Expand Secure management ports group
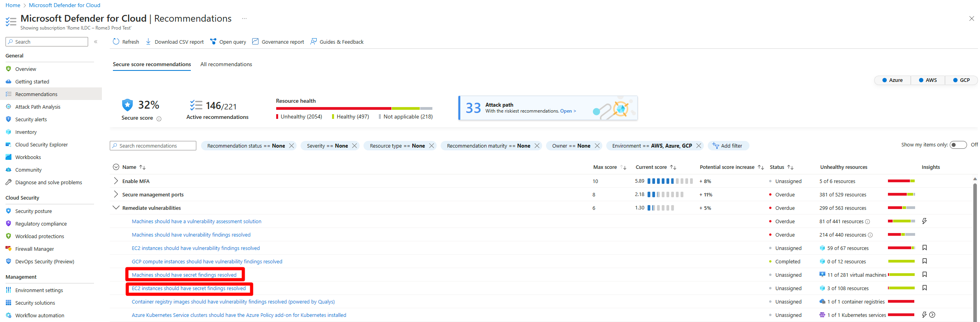The width and height of the screenshot is (980, 322). (116, 194)
